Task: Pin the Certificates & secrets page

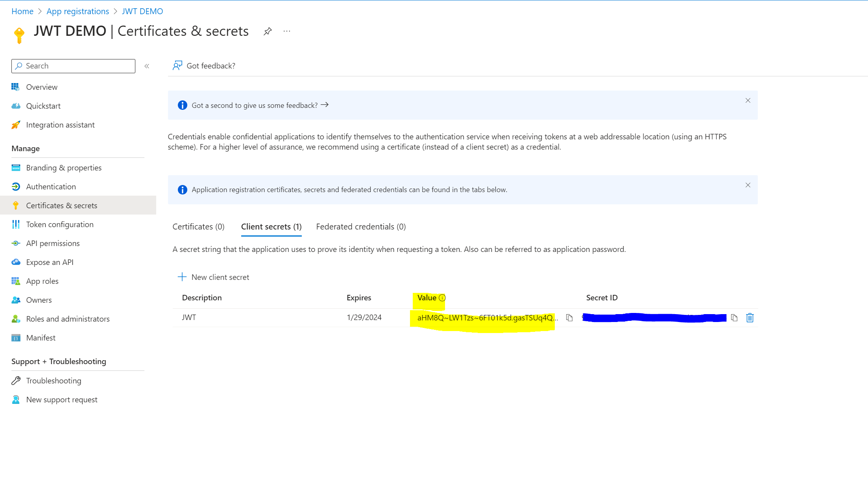Action: tap(268, 31)
